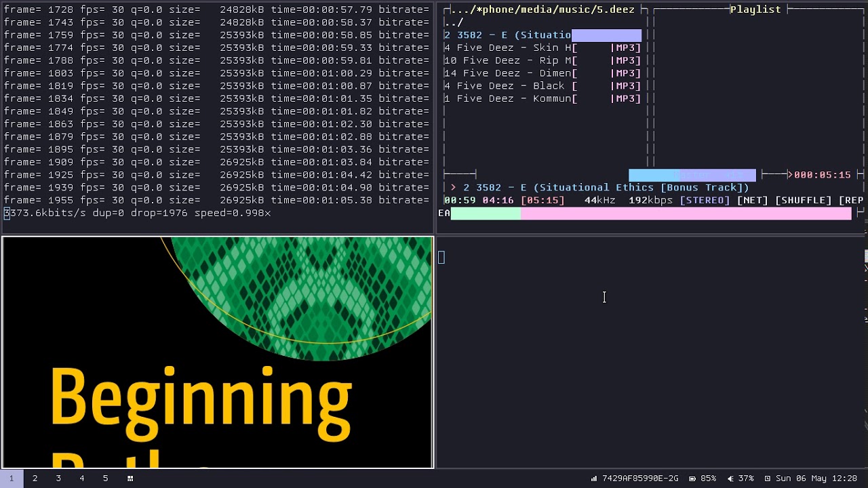Toggle the STEREO indicator

(x=705, y=201)
